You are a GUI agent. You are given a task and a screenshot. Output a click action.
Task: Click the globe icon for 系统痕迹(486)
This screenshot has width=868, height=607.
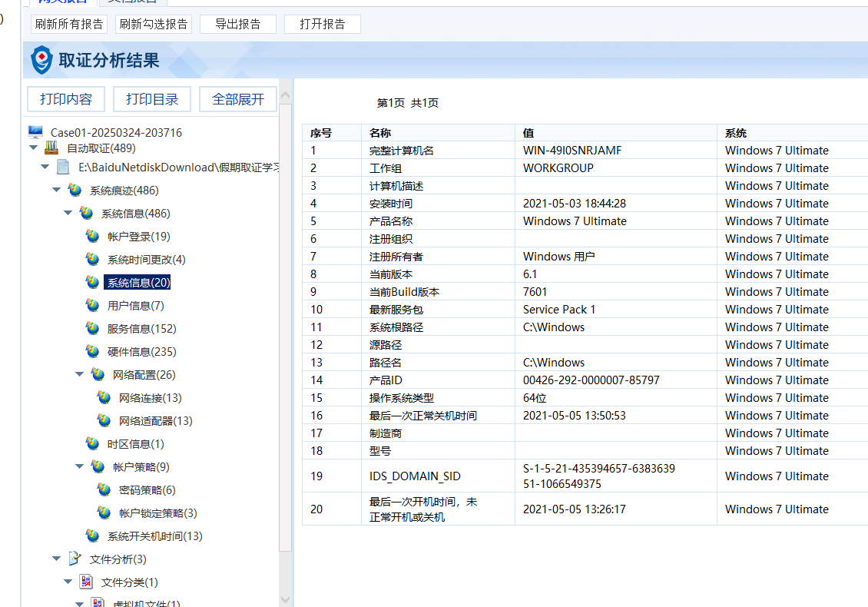coord(75,191)
